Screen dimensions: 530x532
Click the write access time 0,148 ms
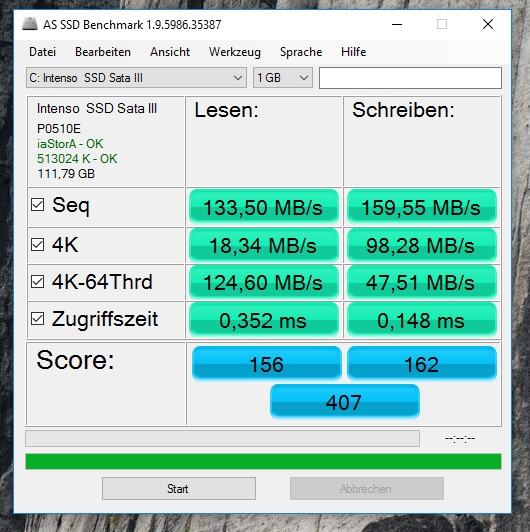422,320
